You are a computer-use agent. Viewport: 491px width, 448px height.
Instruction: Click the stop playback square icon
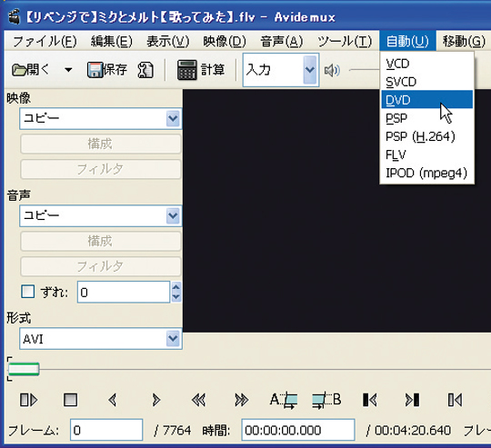click(70, 400)
